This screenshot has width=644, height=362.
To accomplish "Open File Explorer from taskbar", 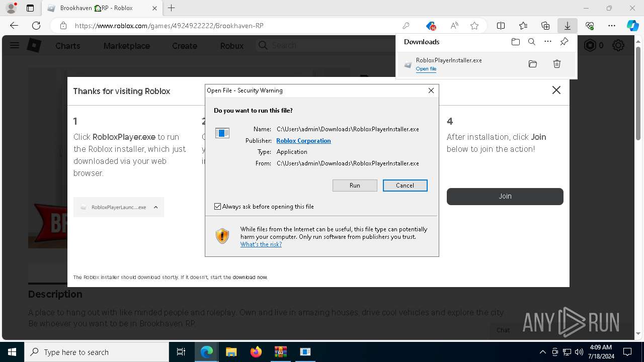I will (x=231, y=352).
